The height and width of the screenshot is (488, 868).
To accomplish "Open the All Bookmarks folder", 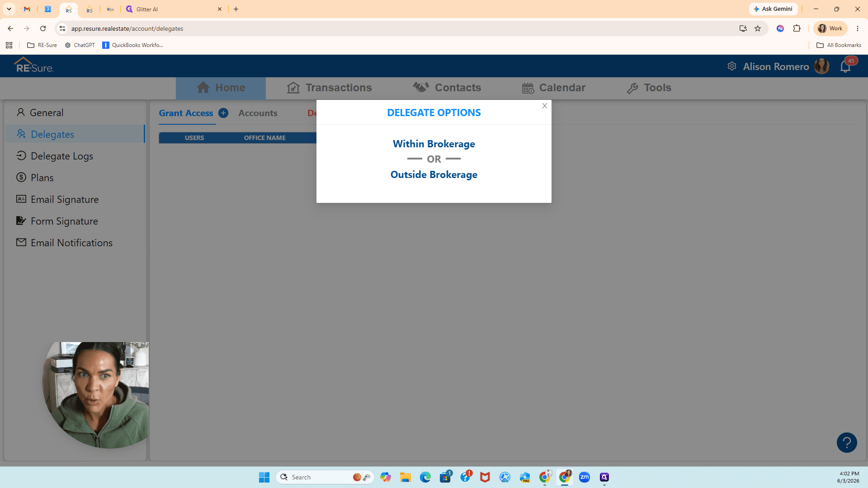I will pyautogui.click(x=839, y=45).
